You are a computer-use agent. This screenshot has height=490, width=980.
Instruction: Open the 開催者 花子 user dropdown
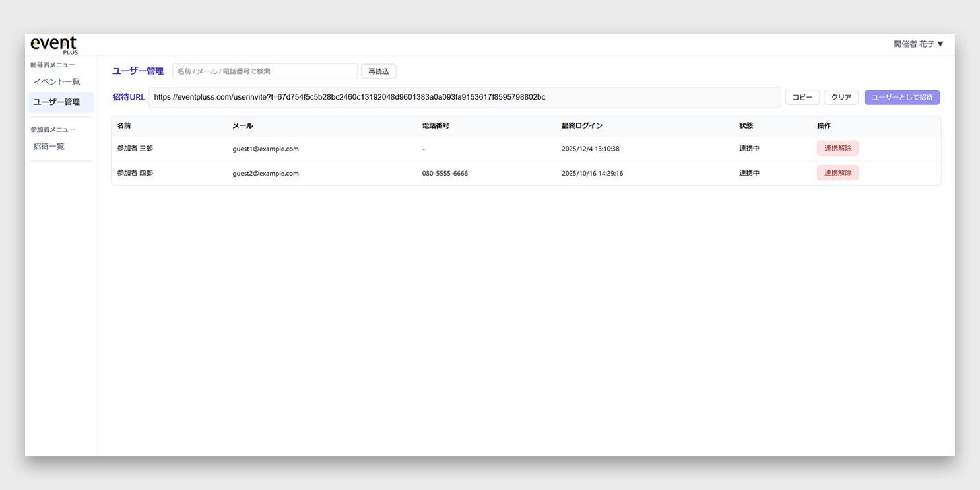click(x=918, y=44)
